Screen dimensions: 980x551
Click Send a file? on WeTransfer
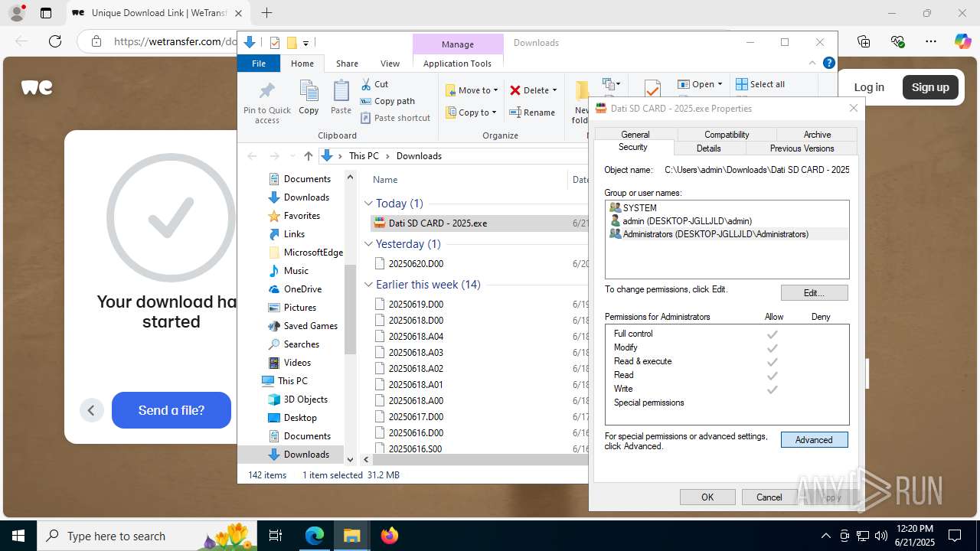tap(171, 410)
